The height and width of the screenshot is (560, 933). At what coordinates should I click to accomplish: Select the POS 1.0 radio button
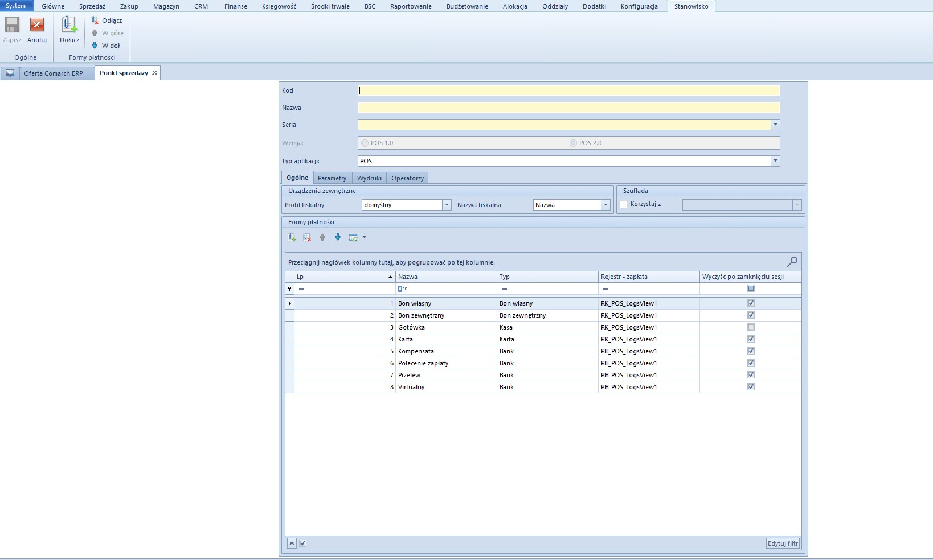pos(365,143)
